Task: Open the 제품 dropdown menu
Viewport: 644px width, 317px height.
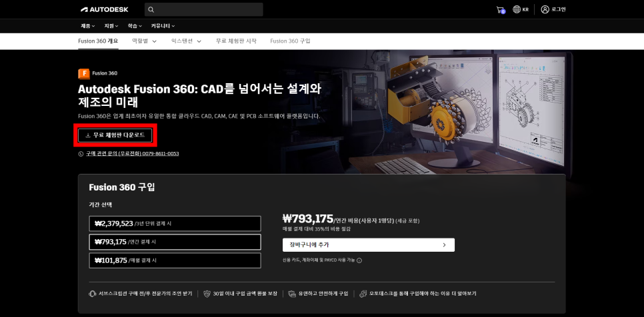Action: pos(88,26)
